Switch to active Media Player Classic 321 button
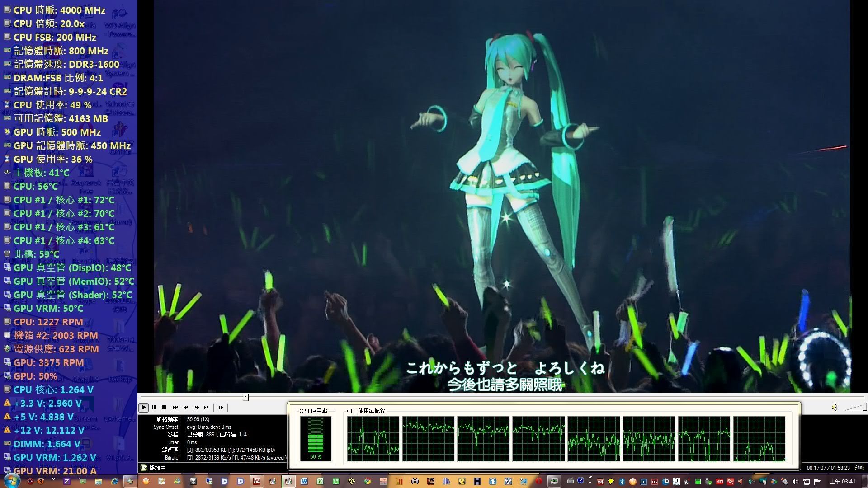868x488 pixels. (288, 481)
